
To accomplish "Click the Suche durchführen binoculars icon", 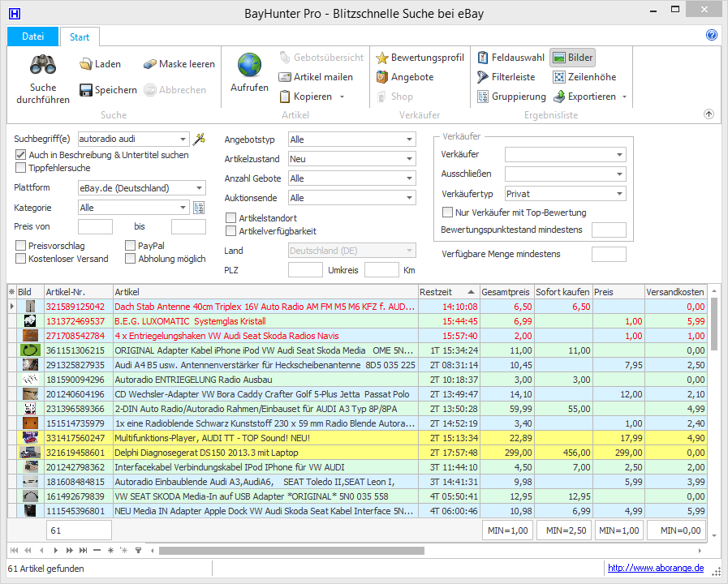I will pos(43,65).
